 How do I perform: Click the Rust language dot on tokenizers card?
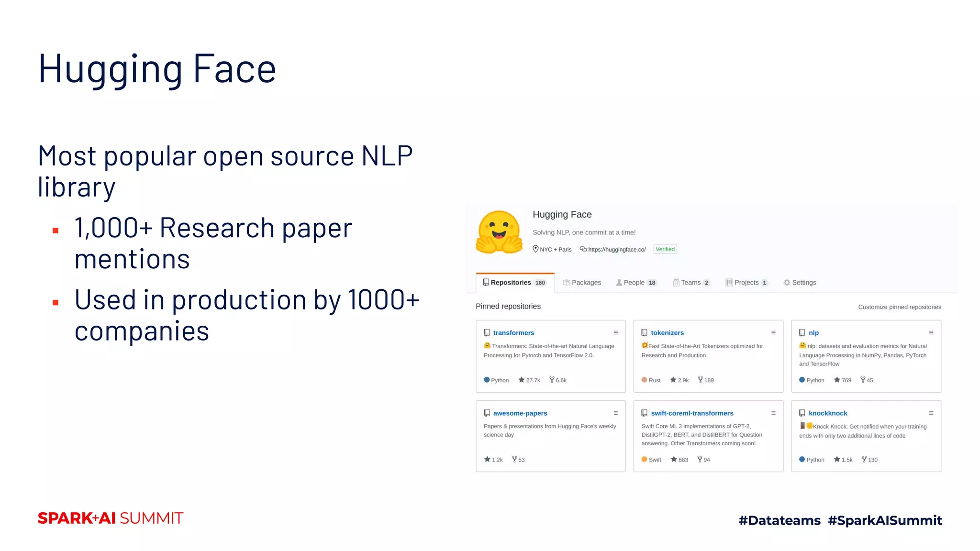[x=644, y=380]
